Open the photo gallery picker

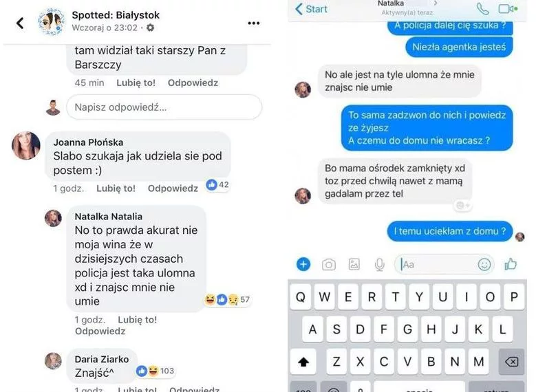pos(354,264)
